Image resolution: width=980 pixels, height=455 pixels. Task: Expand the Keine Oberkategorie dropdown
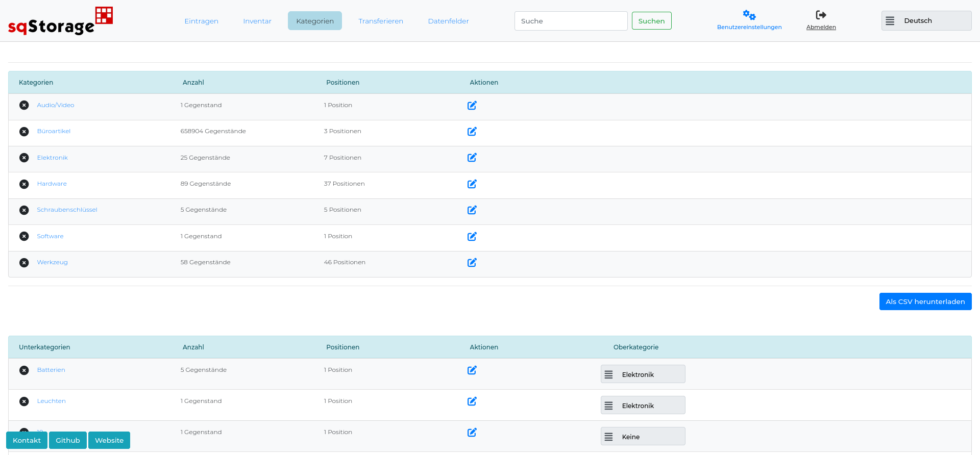tap(643, 437)
